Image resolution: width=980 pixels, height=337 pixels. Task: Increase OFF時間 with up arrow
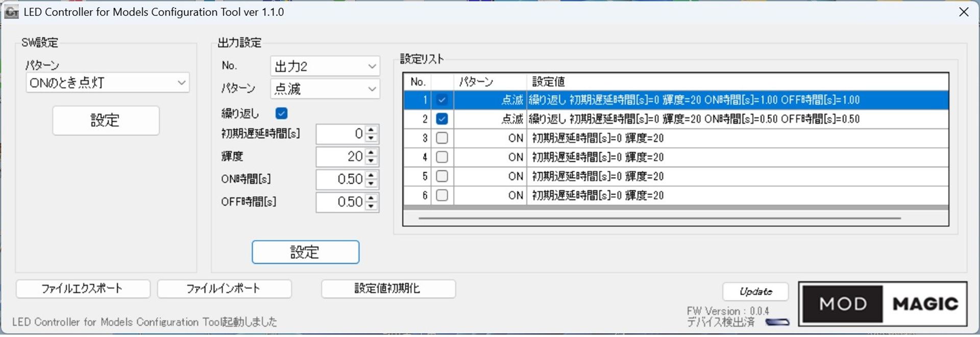point(372,197)
